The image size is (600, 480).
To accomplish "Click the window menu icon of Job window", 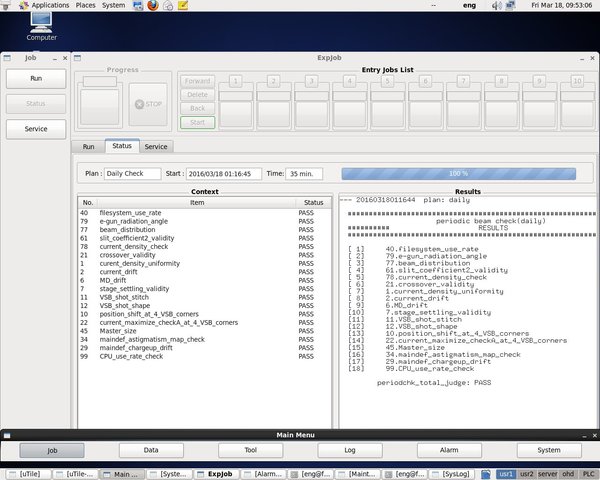I will coord(7,58).
